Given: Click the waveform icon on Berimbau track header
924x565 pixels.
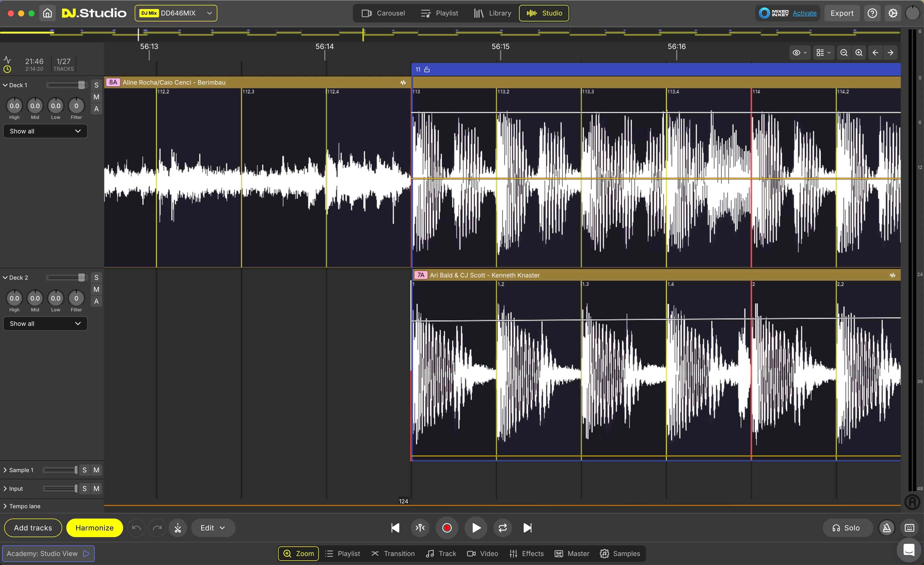Looking at the screenshot, I should click(403, 83).
